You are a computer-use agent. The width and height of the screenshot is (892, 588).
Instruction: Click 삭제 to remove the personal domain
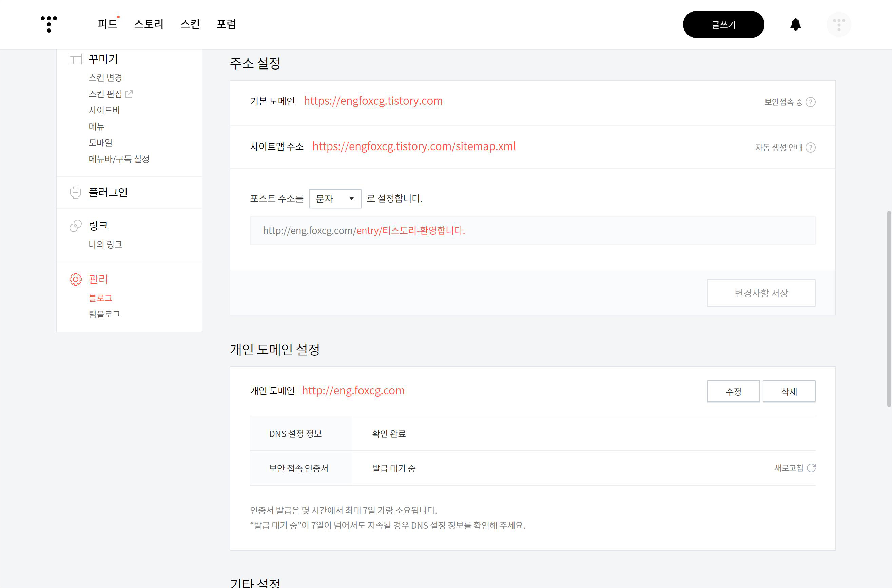[789, 392]
